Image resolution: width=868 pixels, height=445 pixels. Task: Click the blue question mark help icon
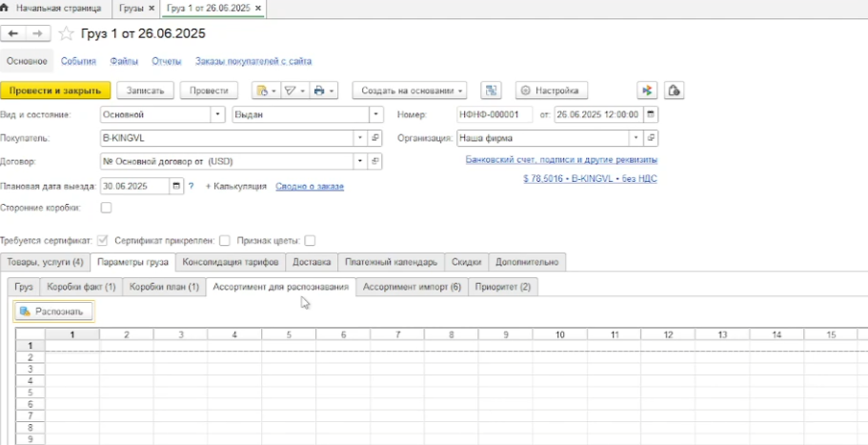click(191, 187)
